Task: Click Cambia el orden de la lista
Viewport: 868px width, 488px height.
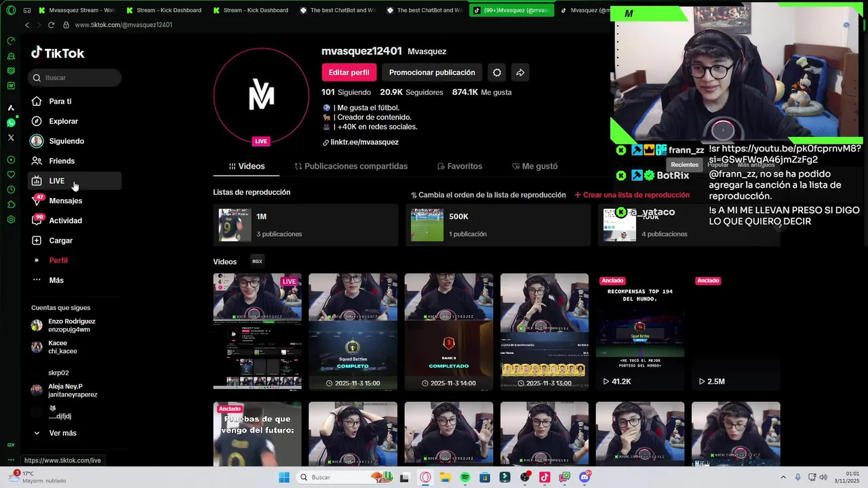Action: click(488, 195)
